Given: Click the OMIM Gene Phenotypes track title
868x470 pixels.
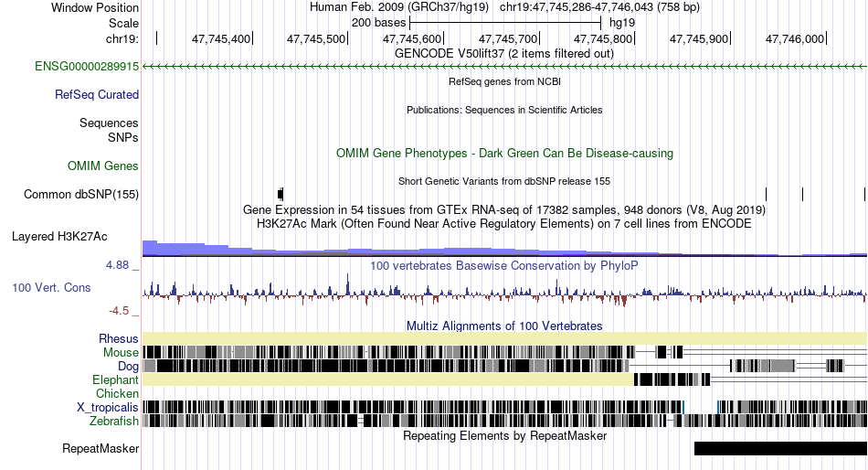Looking at the screenshot, I should point(504,153).
